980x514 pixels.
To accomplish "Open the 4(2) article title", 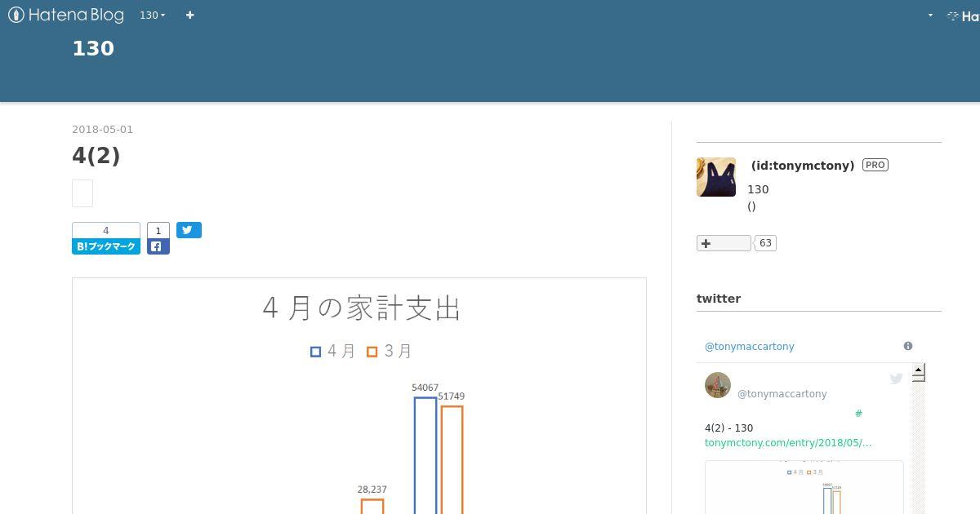I will 96,155.
